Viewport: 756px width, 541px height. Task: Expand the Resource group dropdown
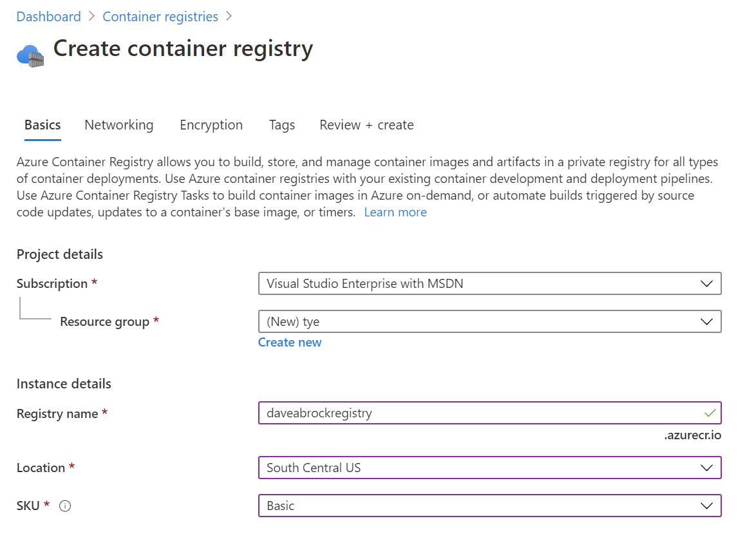pyautogui.click(x=489, y=321)
